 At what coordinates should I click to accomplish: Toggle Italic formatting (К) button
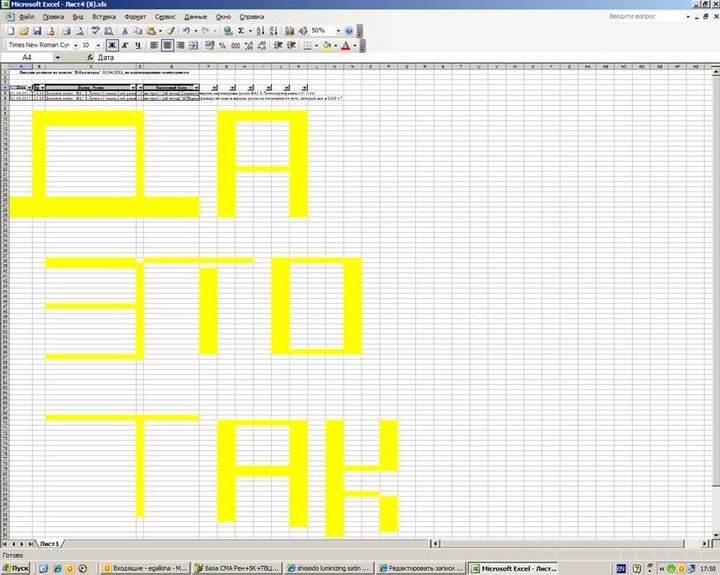click(x=125, y=45)
